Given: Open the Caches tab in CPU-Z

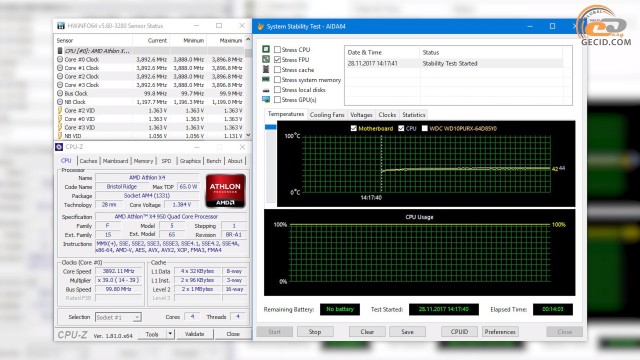Looking at the screenshot, I should coord(88,161).
